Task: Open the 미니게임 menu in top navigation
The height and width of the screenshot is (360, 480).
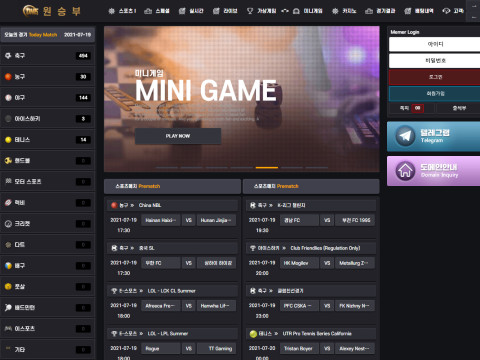Action: [x=308, y=11]
